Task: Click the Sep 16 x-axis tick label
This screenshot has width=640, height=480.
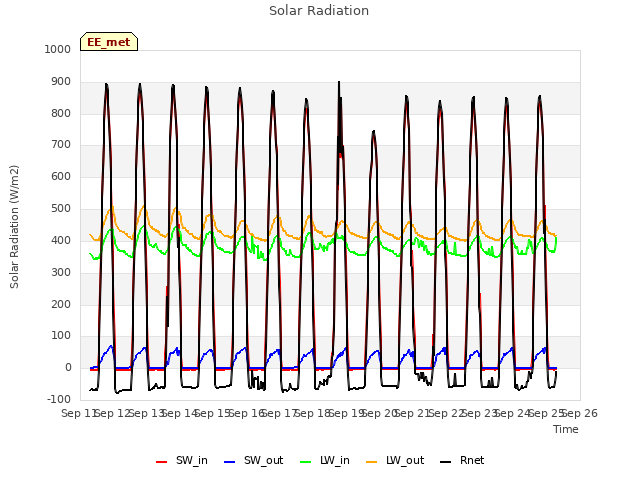Action: click(x=247, y=413)
